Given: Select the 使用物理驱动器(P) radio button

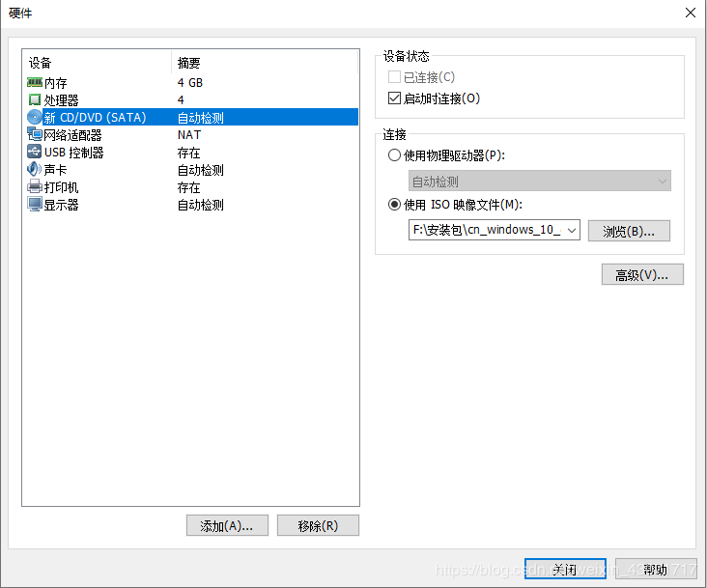Looking at the screenshot, I should click(394, 155).
